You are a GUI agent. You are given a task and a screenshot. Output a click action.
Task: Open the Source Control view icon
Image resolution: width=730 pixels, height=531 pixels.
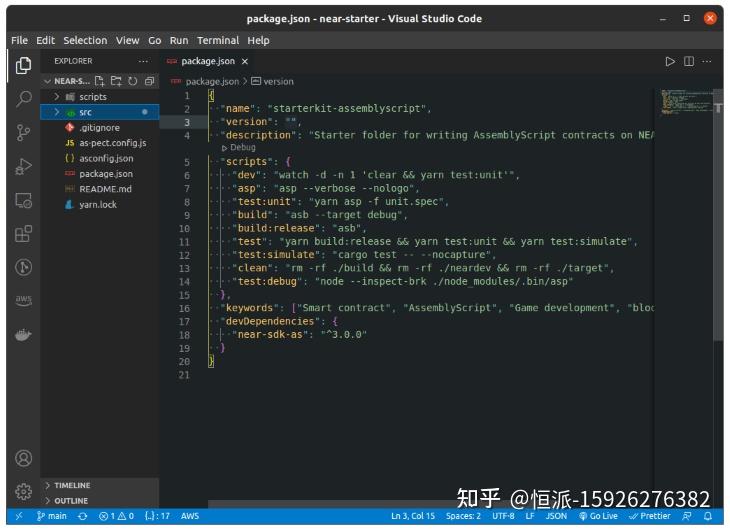coord(23,133)
